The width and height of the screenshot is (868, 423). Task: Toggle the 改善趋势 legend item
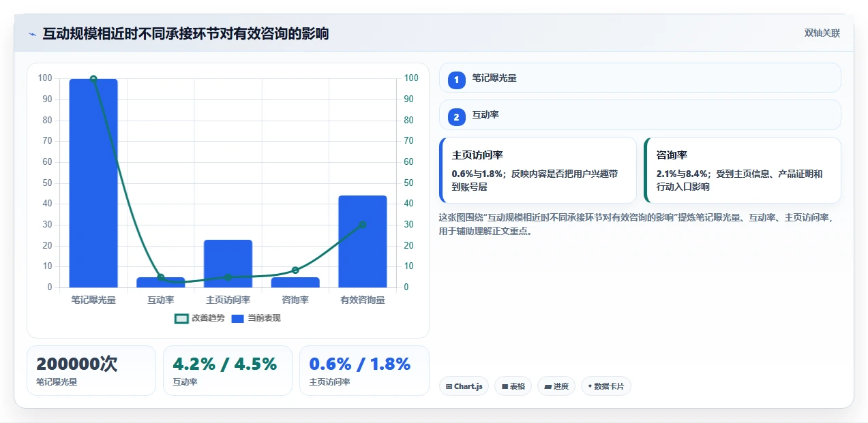click(x=200, y=318)
